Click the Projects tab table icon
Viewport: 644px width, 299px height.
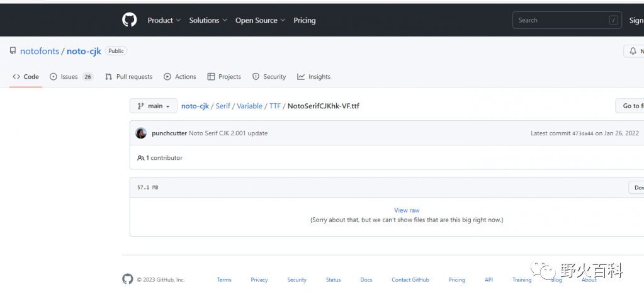pyautogui.click(x=211, y=77)
